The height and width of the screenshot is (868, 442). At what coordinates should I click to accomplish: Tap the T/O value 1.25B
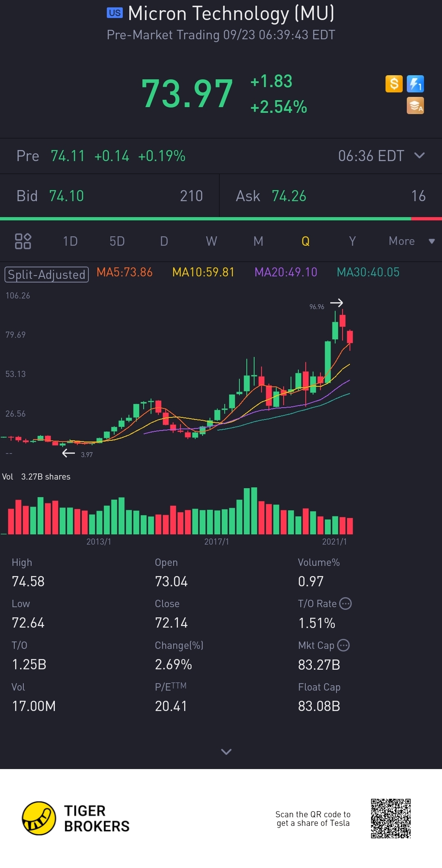click(x=29, y=664)
